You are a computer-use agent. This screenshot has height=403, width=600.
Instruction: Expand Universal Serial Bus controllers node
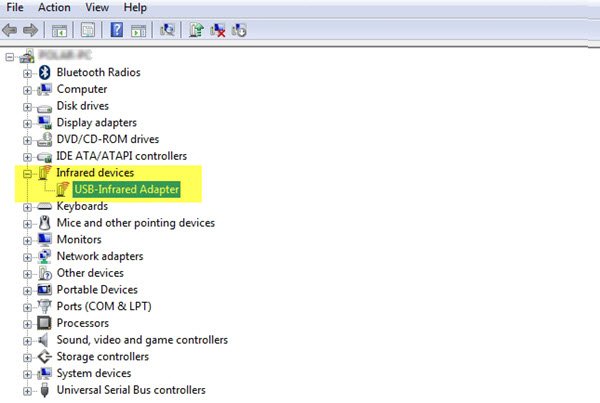click(x=27, y=391)
